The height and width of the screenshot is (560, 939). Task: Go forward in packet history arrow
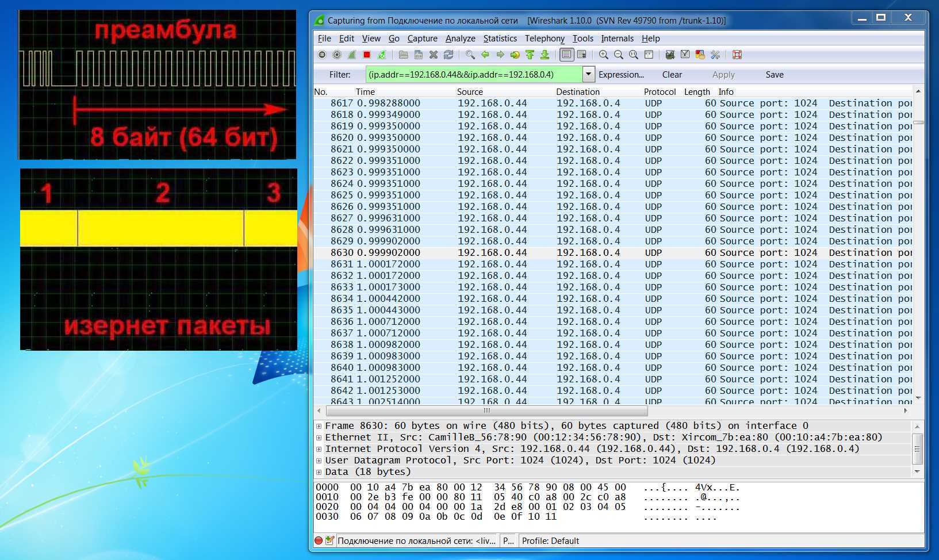tap(500, 55)
